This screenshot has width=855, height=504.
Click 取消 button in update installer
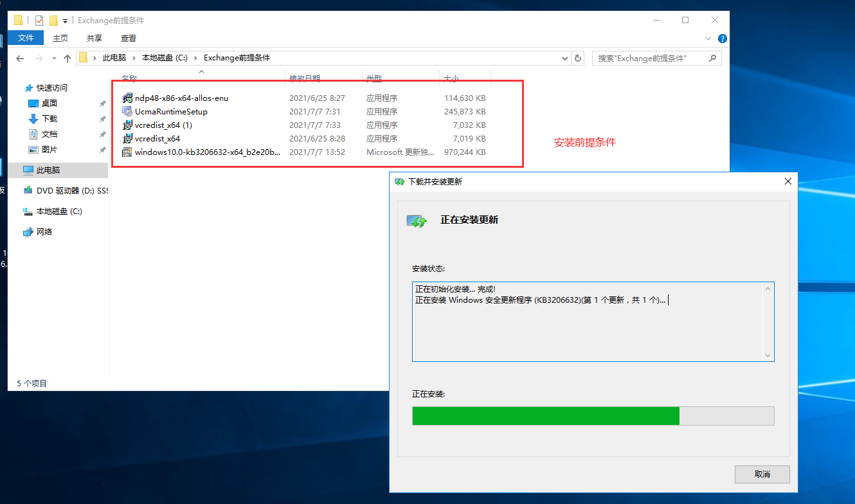(x=762, y=474)
